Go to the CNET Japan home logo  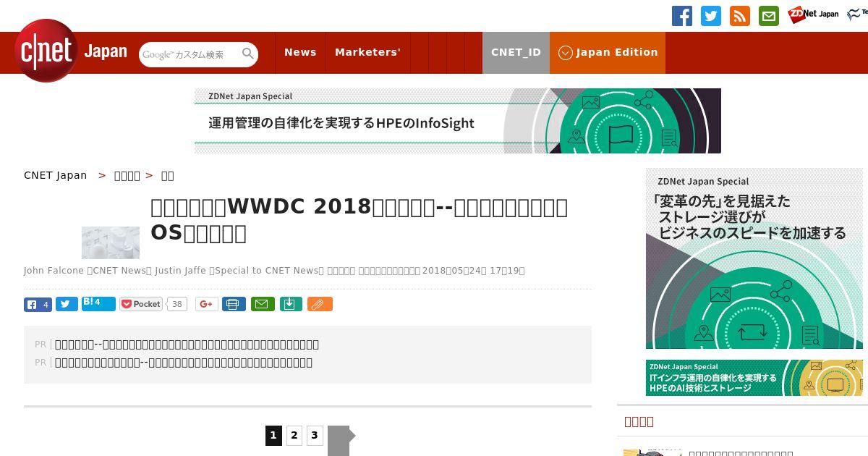point(70,51)
